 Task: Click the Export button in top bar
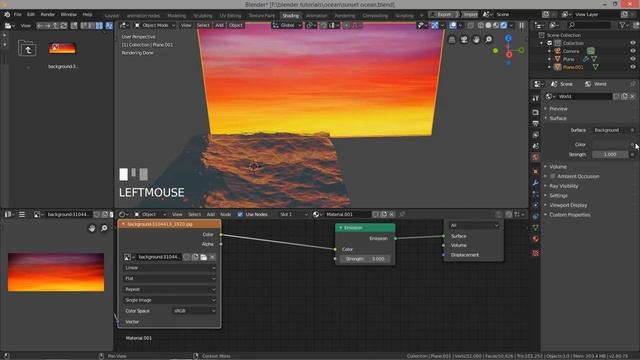tap(444, 14)
